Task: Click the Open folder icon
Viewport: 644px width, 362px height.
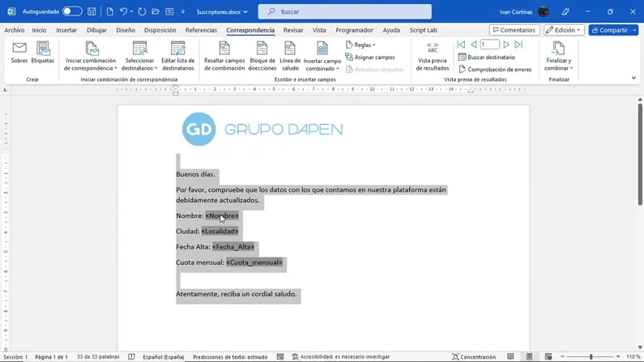Action: (x=156, y=11)
